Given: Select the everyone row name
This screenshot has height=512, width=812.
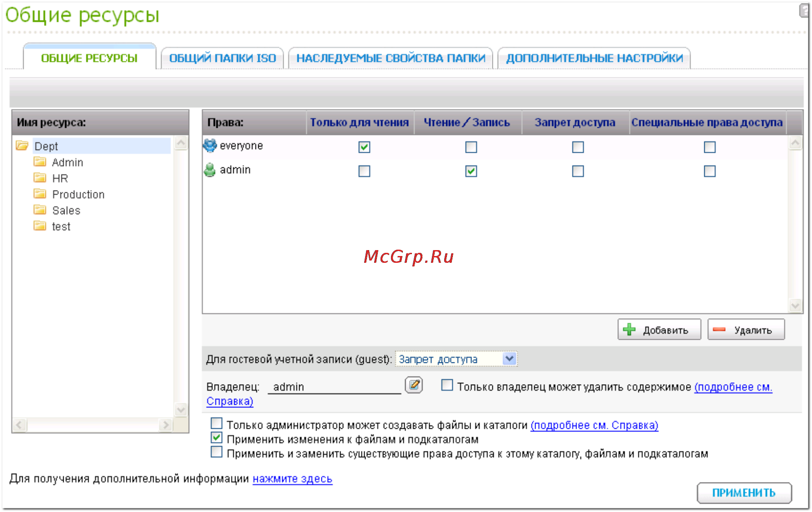Looking at the screenshot, I should click(x=241, y=146).
